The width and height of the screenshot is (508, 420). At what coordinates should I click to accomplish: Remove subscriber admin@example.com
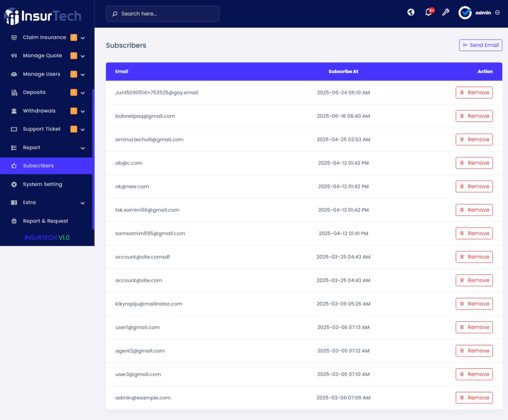click(x=474, y=398)
